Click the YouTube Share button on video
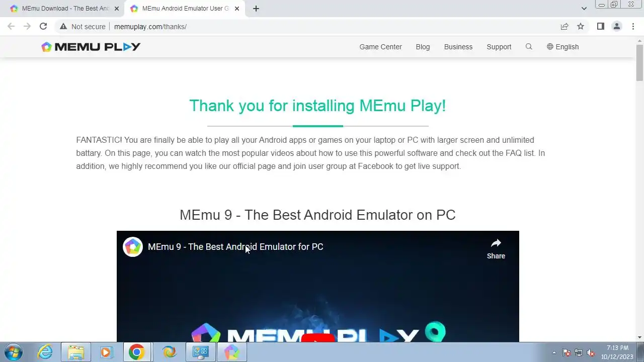The image size is (644, 362). pyautogui.click(x=496, y=248)
